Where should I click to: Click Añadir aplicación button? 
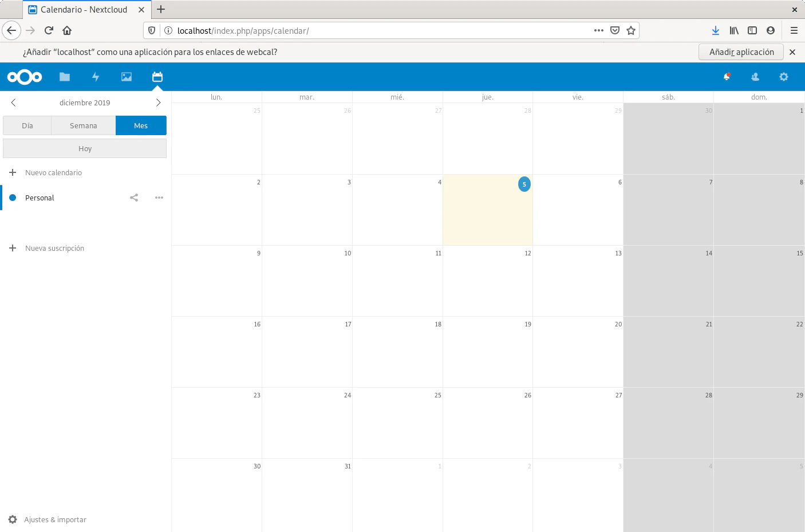(x=741, y=52)
